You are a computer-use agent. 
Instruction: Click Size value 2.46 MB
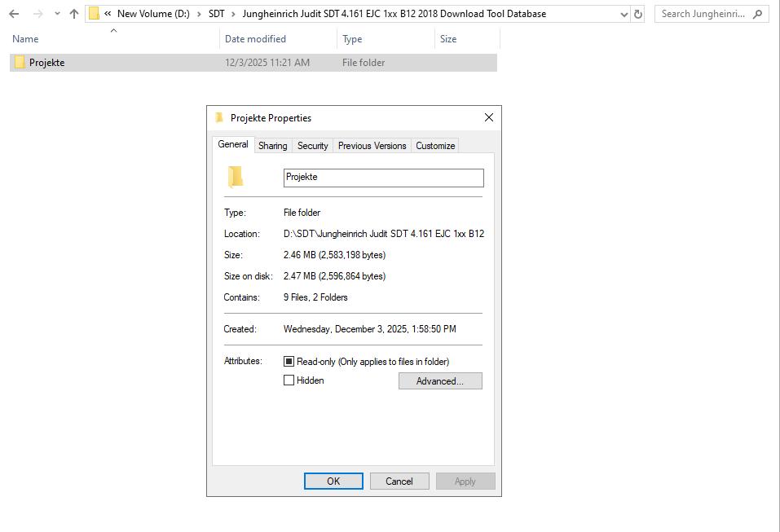[334, 255]
